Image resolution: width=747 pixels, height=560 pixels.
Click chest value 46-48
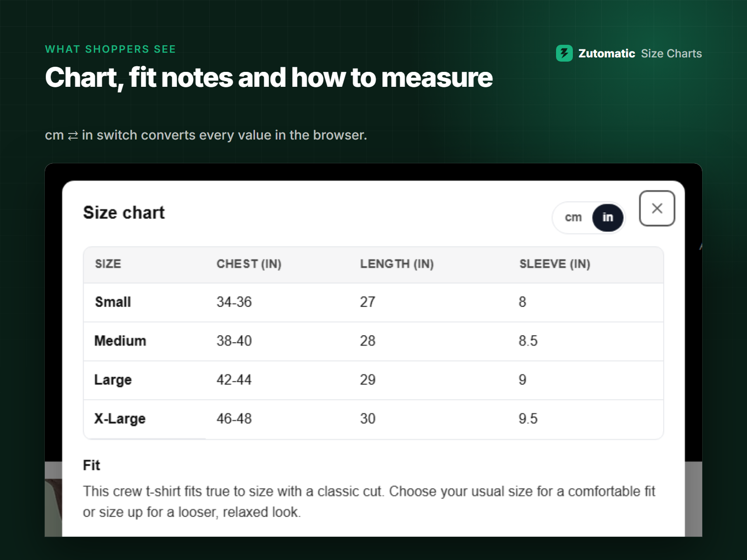pos(234,419)
